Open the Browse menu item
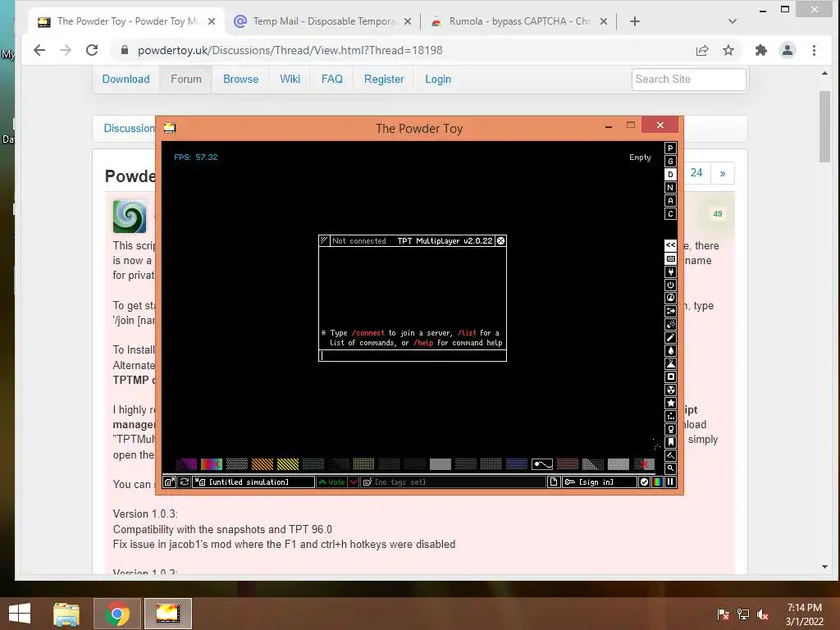 coord(240,80)
